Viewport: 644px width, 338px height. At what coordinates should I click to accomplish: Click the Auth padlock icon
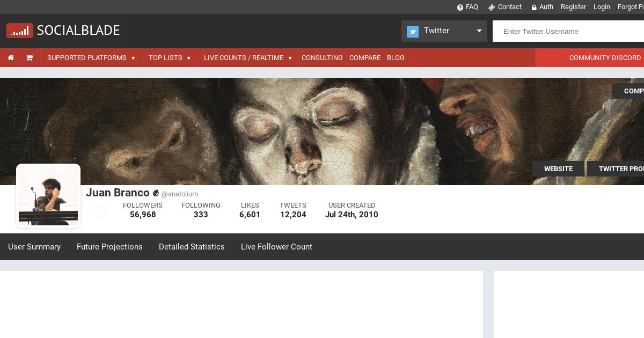[x=534, y=8]
